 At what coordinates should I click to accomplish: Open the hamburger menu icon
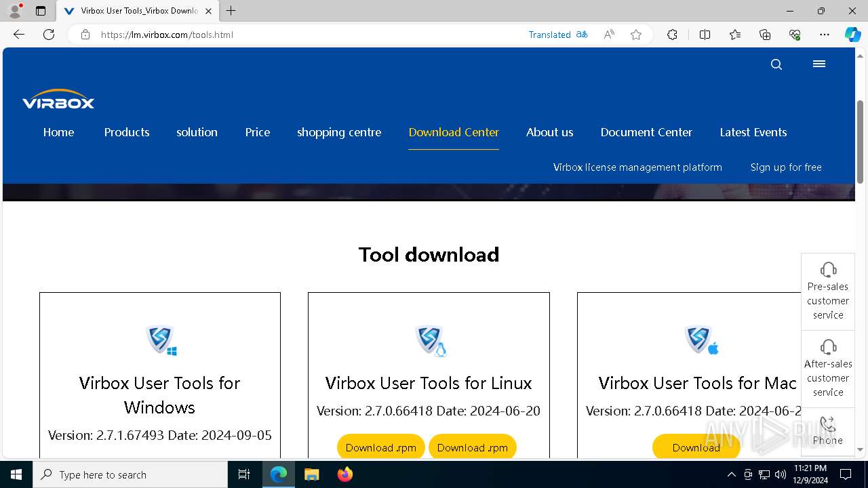(x=819, y=64)
